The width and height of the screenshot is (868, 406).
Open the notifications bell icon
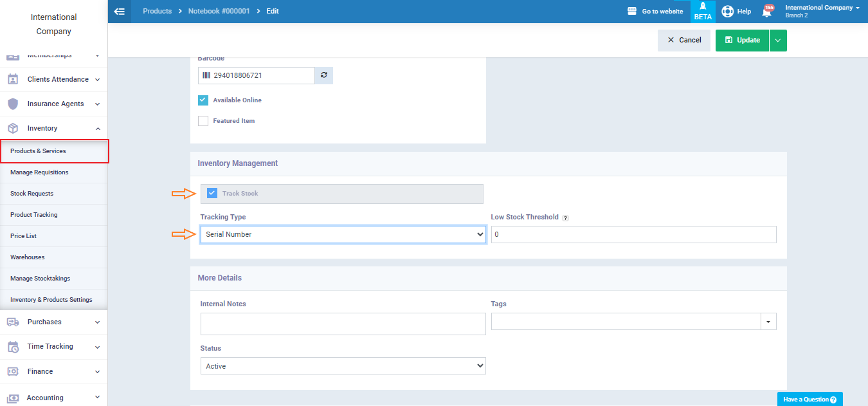766,12
